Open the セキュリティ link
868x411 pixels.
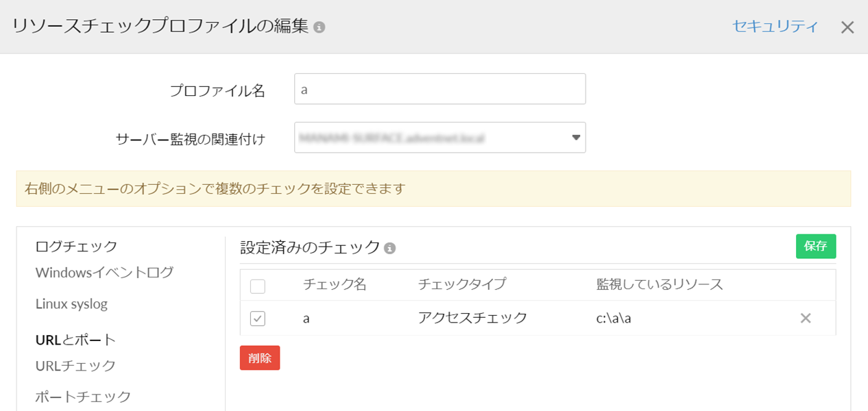[x=775, y=27]
